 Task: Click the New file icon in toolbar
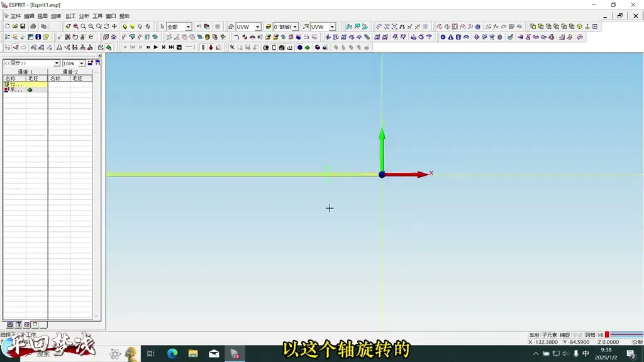tap(8, 26)
